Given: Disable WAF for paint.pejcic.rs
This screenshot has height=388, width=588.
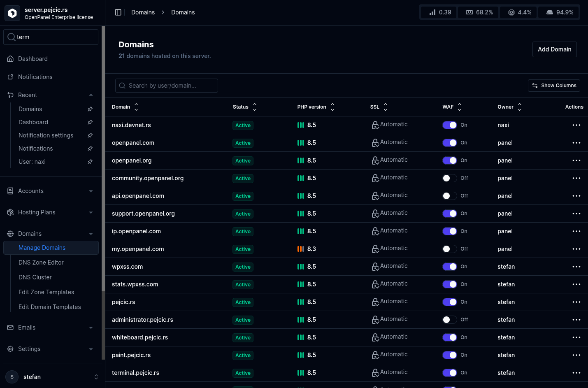Looking at the screenshot, I should pyautogui.click(x=450, y=355).
